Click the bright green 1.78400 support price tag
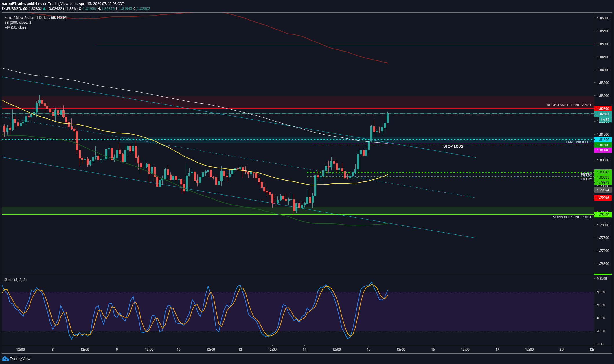614x364 pixels. [603, 214]
